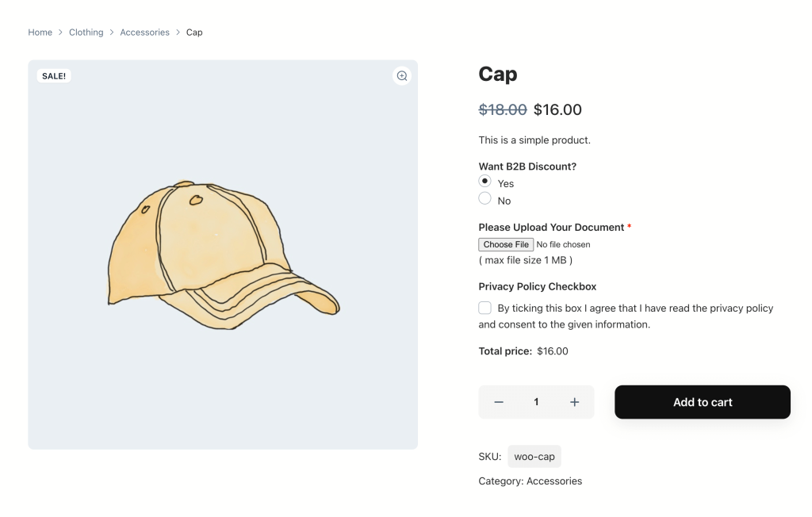Select Yes for B2B Discount
The image size is (812, 517).
tap(485, 182)
